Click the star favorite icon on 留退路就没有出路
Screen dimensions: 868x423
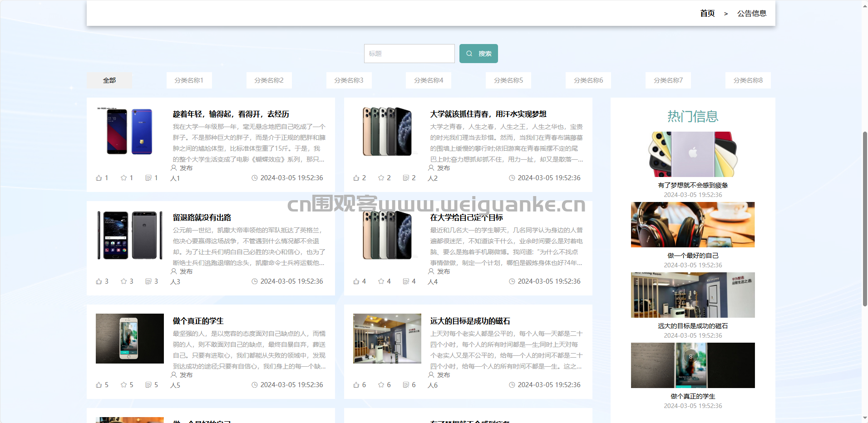[x=123, y=281]
